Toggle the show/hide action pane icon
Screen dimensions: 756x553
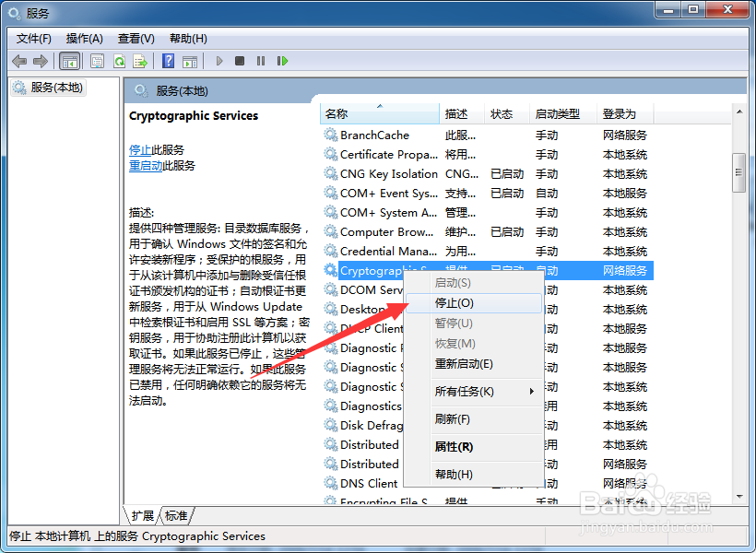pos(191,61)
